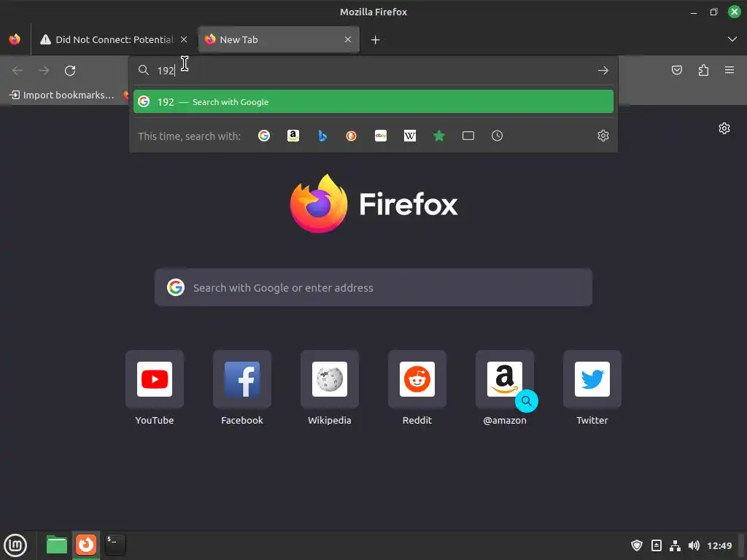Search this time with Wikipedia
747x560 pixels.
410,136
